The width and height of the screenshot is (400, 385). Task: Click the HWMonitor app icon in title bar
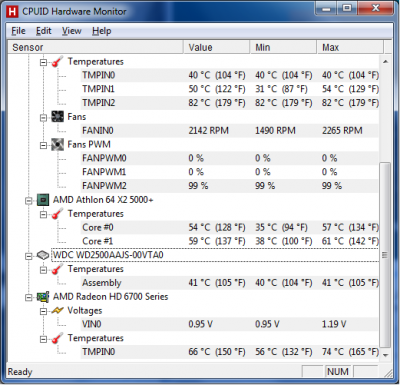tap(12, 12)
